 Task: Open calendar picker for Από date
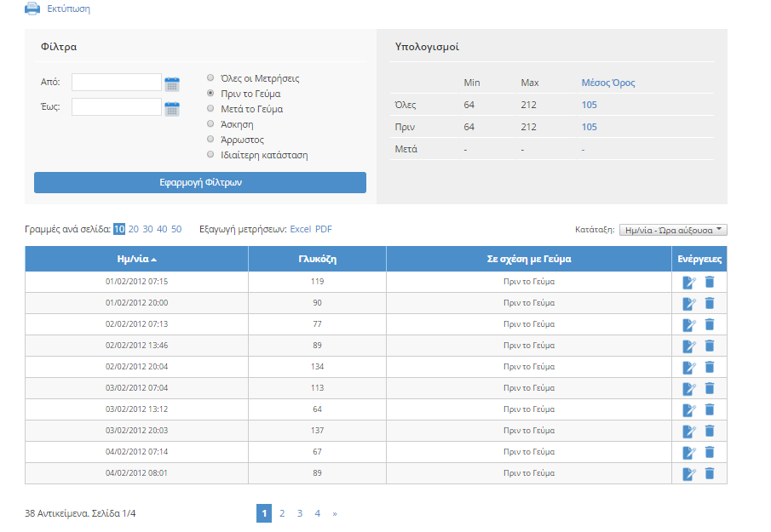[x=172, y=83]
